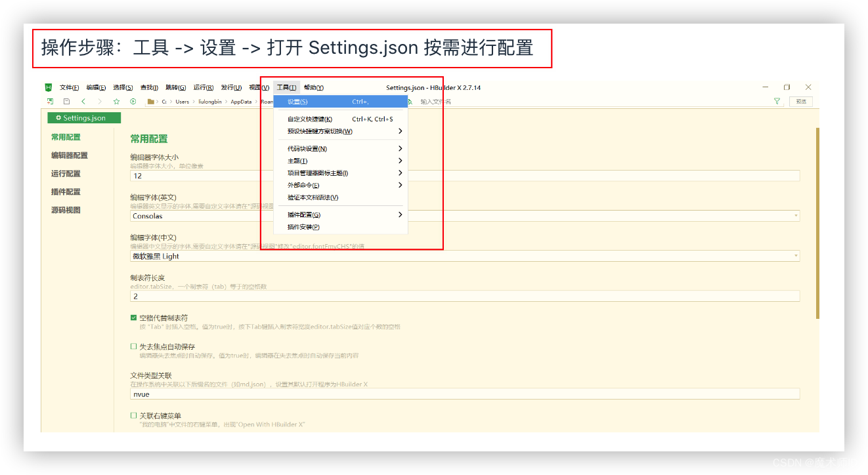The height and width of the screenshot is (475, 868).
Task: Expand 项目管理器图标主题 submenu arrow
Action: coord(400,173)
